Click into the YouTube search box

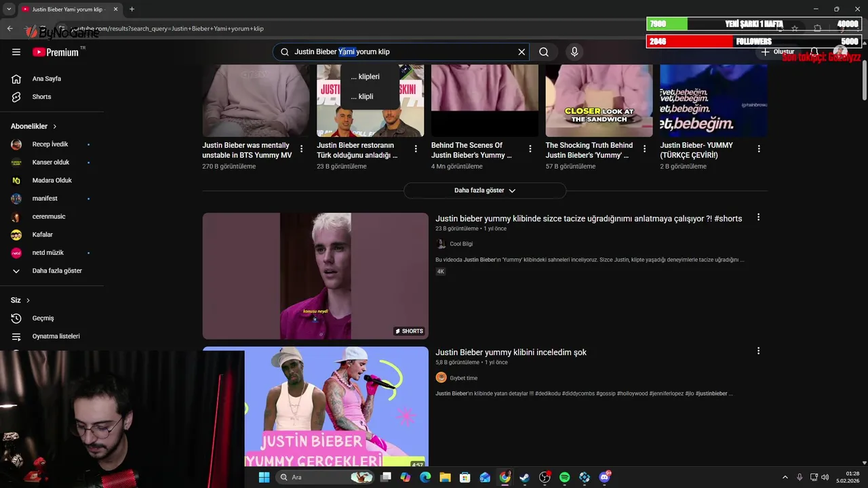click(400, 52)
